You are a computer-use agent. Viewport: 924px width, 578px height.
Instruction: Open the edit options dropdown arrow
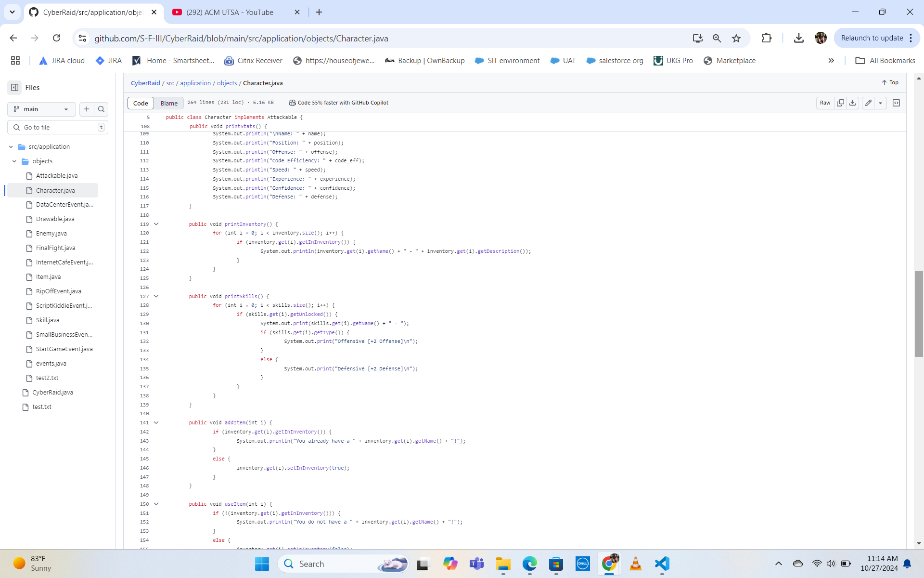(880, 103)
